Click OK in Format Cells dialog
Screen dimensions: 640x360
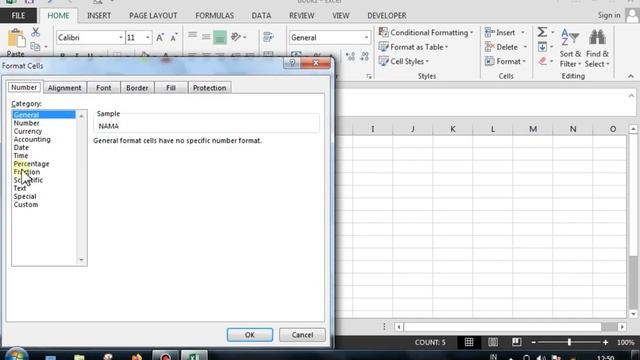pos(250,335)
